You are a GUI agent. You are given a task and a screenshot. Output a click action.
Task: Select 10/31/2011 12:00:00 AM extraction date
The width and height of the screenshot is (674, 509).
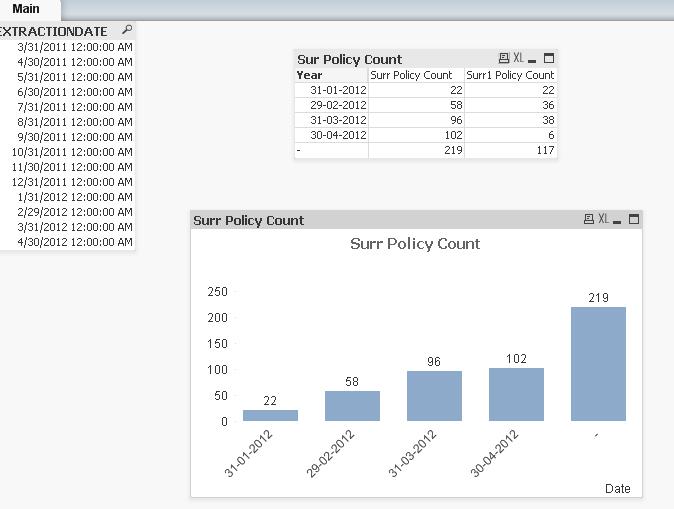(67, 152)
